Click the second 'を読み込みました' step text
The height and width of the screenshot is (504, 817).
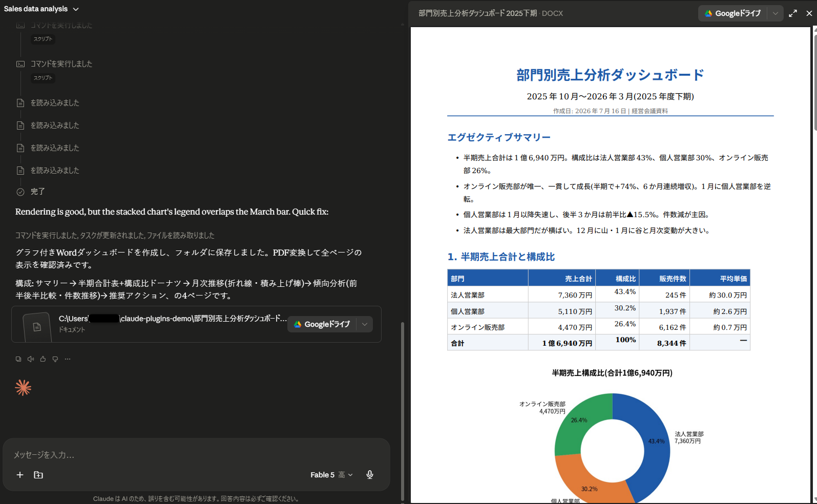coord(55,125)
